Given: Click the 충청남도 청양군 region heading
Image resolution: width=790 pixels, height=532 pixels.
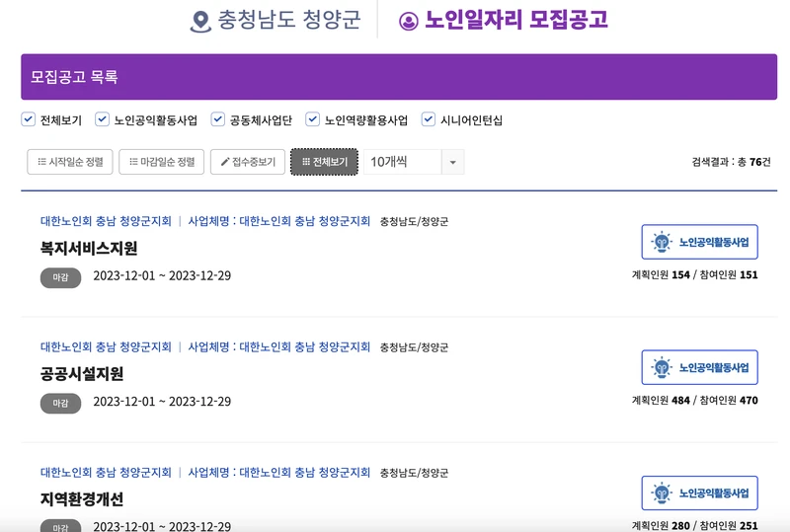Looking at the screenshot, I should click(288, 20).
